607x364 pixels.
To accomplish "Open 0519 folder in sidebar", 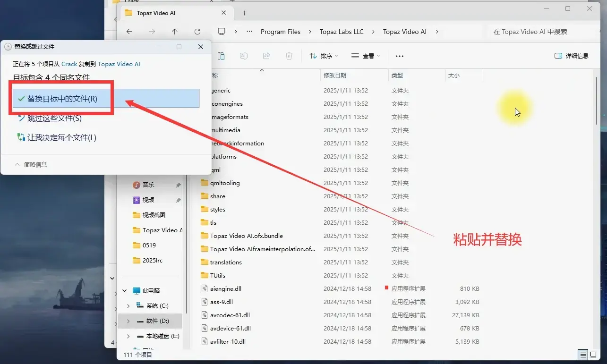I will [150, 245].
